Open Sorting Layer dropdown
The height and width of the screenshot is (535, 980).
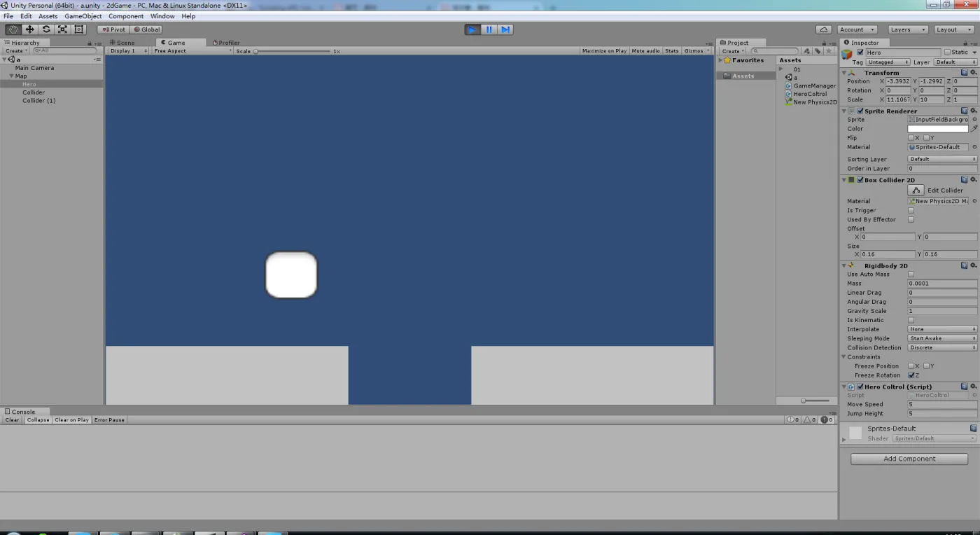(942, 159)
